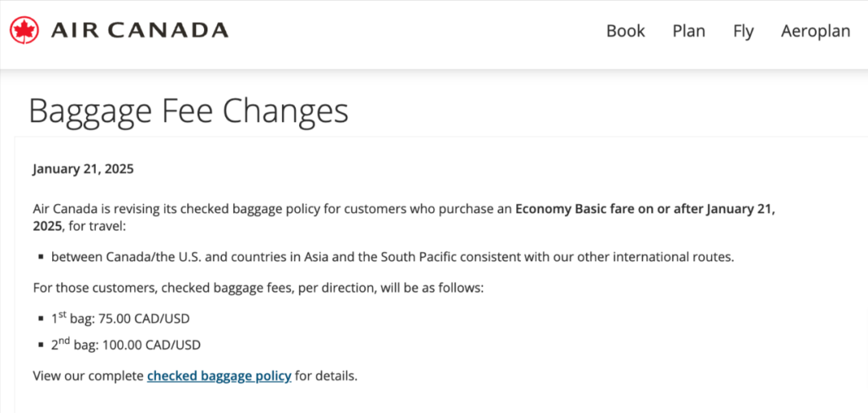Click the Baggage Fee Changes heading

click(x=188, y=111)
